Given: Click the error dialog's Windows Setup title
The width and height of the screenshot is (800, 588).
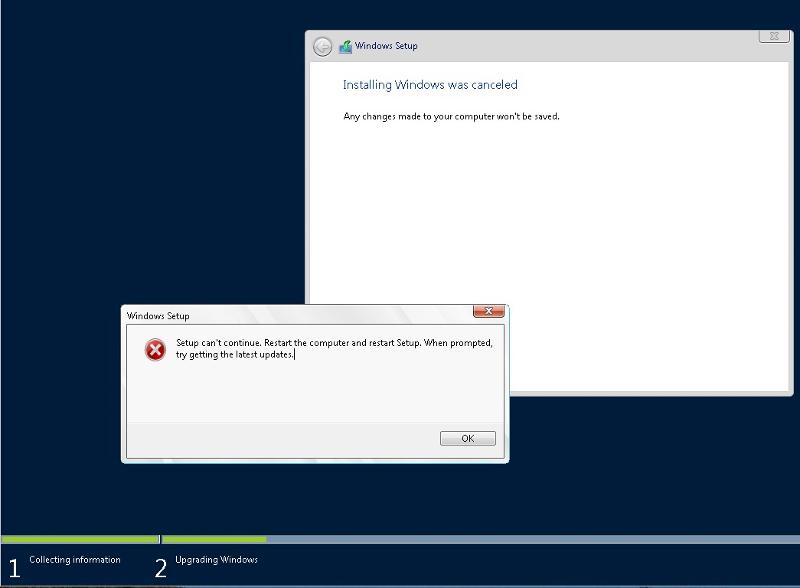Looking at the screenshot, I should pyautogui.click(x=158, y=316).
